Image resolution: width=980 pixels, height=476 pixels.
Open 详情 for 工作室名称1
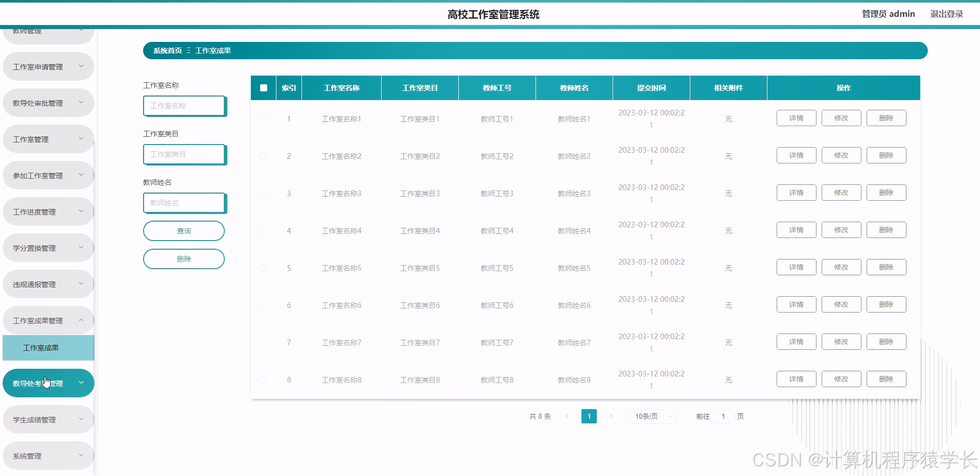[796, 118]
